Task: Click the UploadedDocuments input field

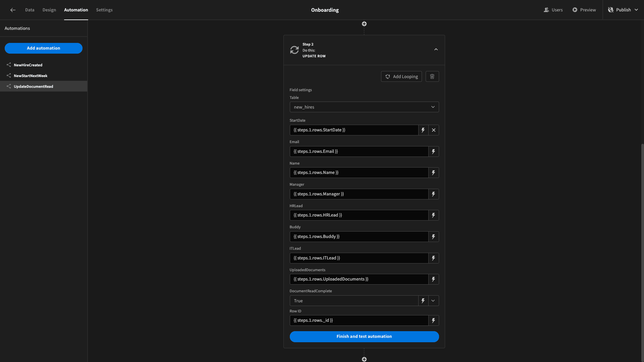Action: click(x=359, y=279)
